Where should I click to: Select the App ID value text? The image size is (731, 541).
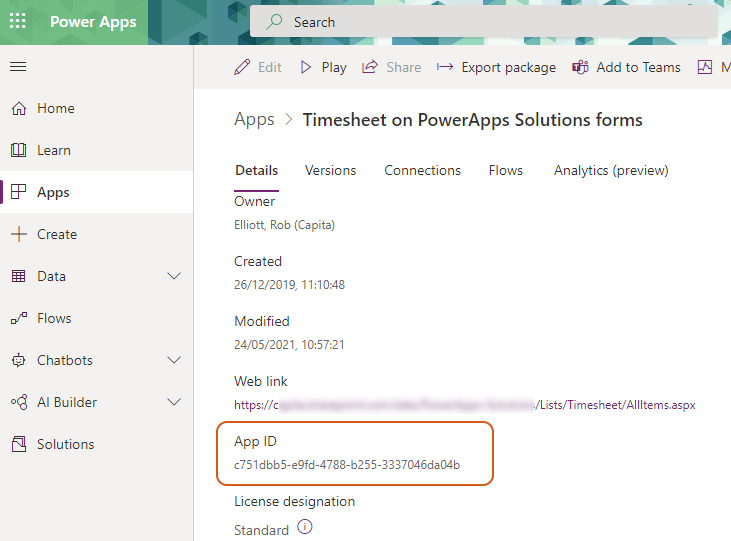click(x=347, y=465)
